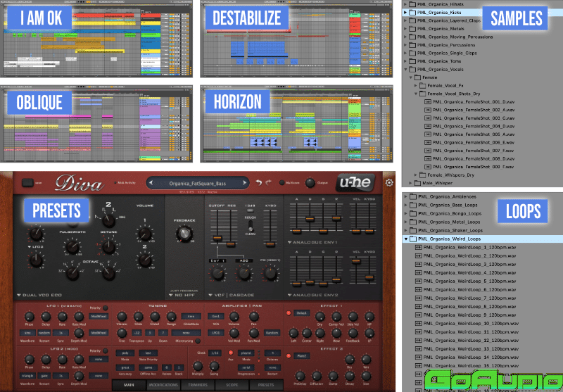Click the Organica_FatSquare_Bass preset name
The width and height of the screenshot is (563, 392).
click(x=196, y=183)
